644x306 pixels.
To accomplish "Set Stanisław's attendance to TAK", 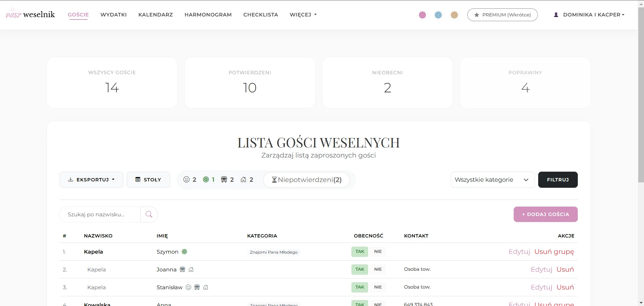I will 360,287.
